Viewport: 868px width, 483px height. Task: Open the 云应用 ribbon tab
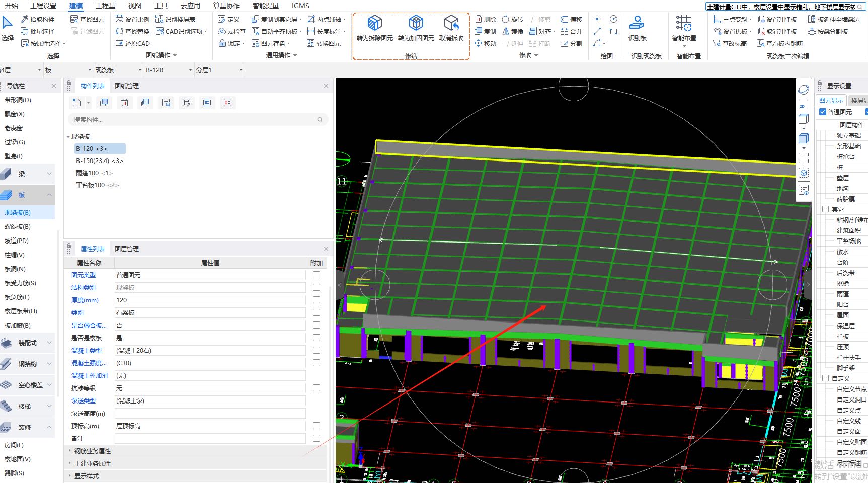[190, 6]
